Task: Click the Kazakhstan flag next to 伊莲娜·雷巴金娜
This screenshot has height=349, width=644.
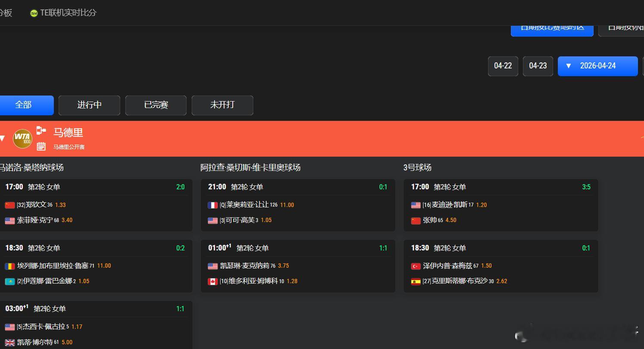Action: point(10,281)
